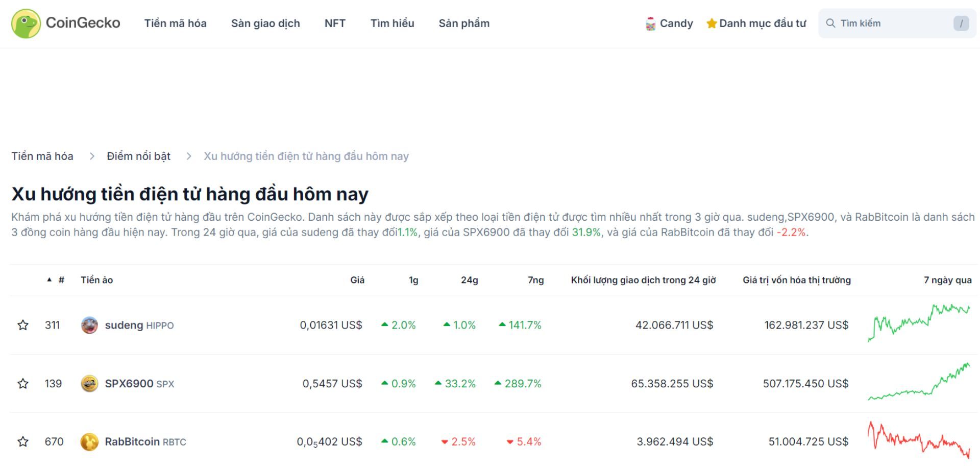Open Candy rewards via the candy jar icon
Screen dimensions: 980x466
651,23
